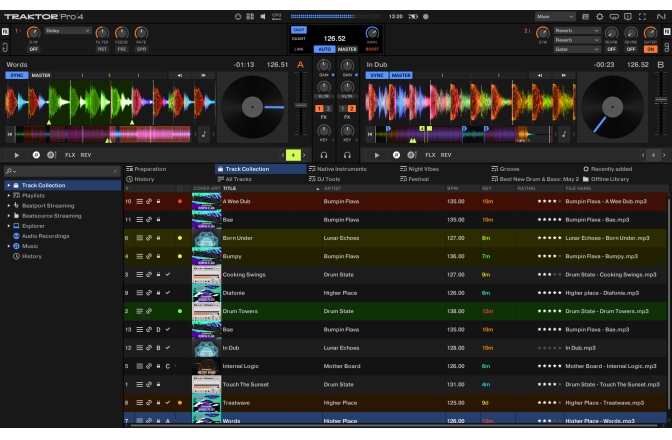The width and height of the screenshot is (672, 440).
Task: Expand the Music tree node
Action: pyautogui.click(x=9, y=246)
